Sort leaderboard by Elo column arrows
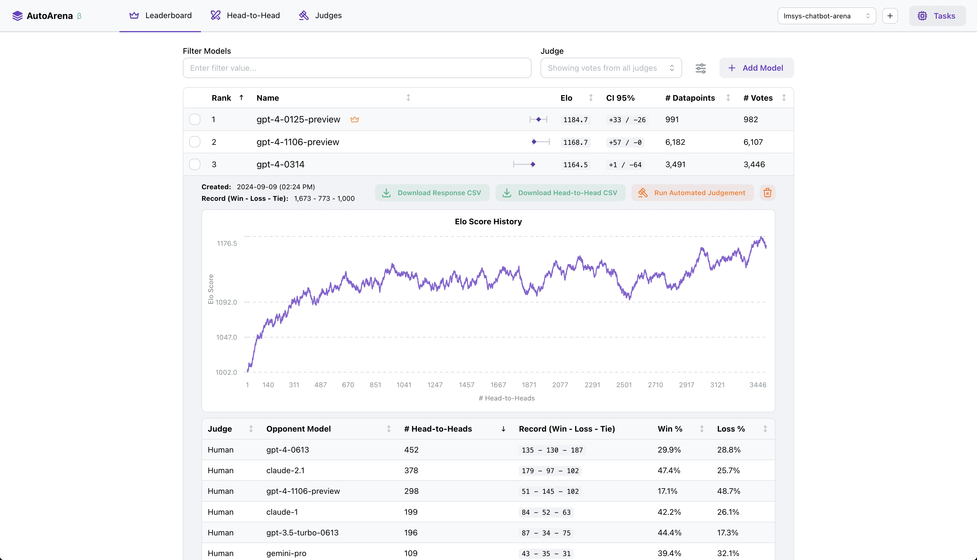Viewport: 977px width, 560px height. pos(591,98)
